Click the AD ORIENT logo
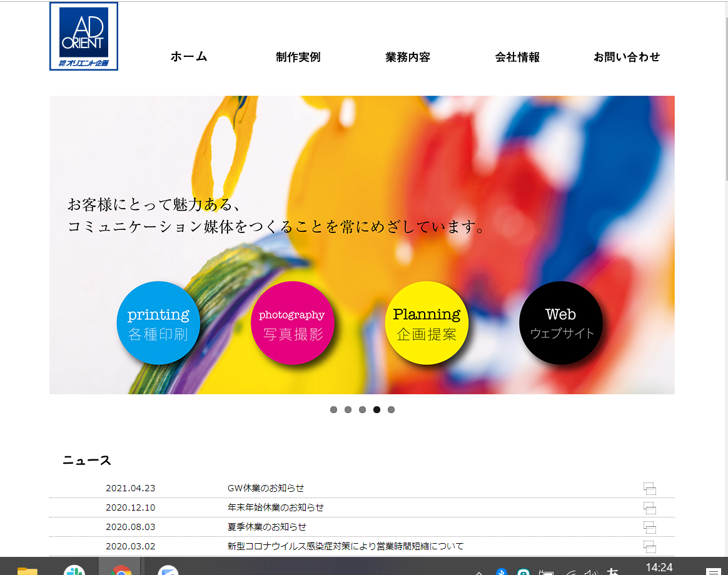This screenshot has height=575, width=728. [84, 36]
